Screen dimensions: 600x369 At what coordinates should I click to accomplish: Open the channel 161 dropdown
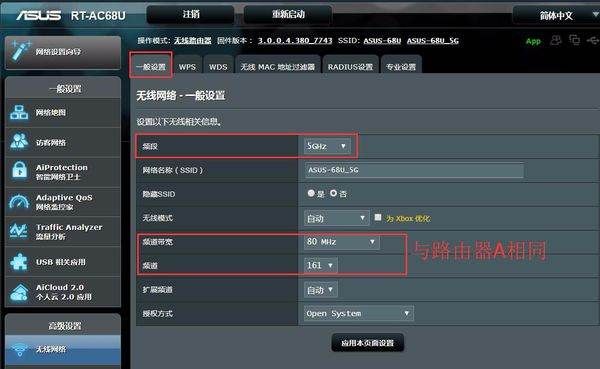(320, 265)
